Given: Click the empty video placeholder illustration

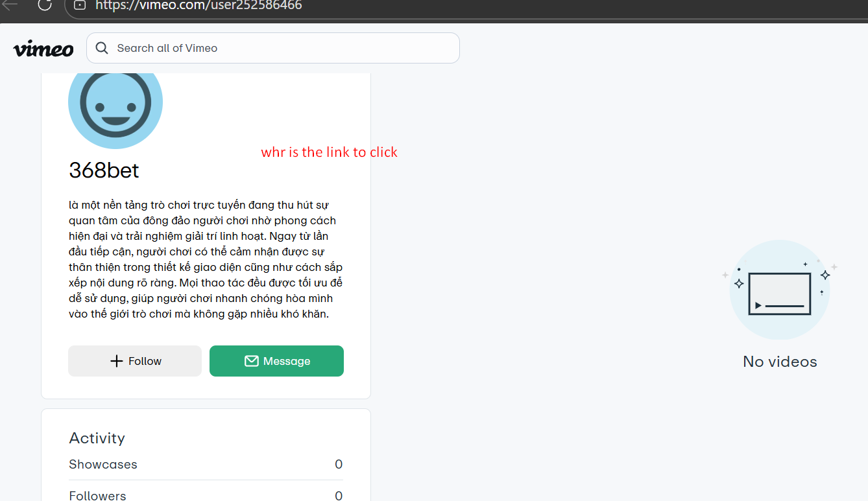Looking at the screenshot, I should coord(779,290).
